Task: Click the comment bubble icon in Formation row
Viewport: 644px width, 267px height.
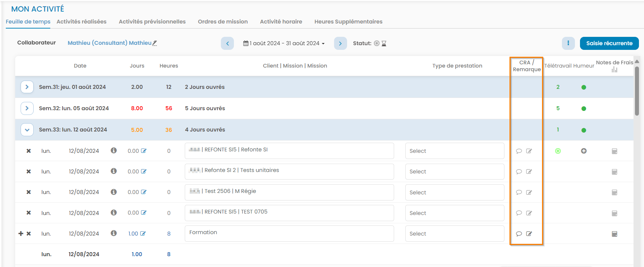Action: 519,234
